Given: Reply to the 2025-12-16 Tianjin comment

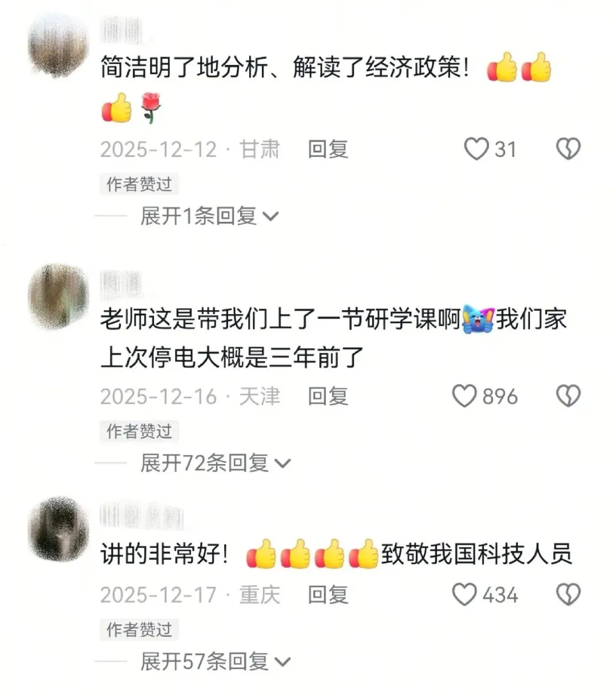Looking at the screenshot, I should 328,396.
